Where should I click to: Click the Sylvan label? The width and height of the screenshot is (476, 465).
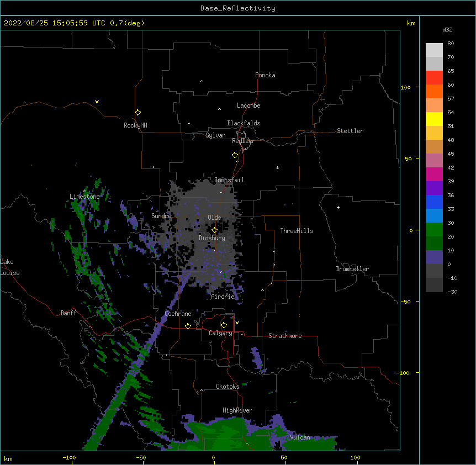pos(215,135)
